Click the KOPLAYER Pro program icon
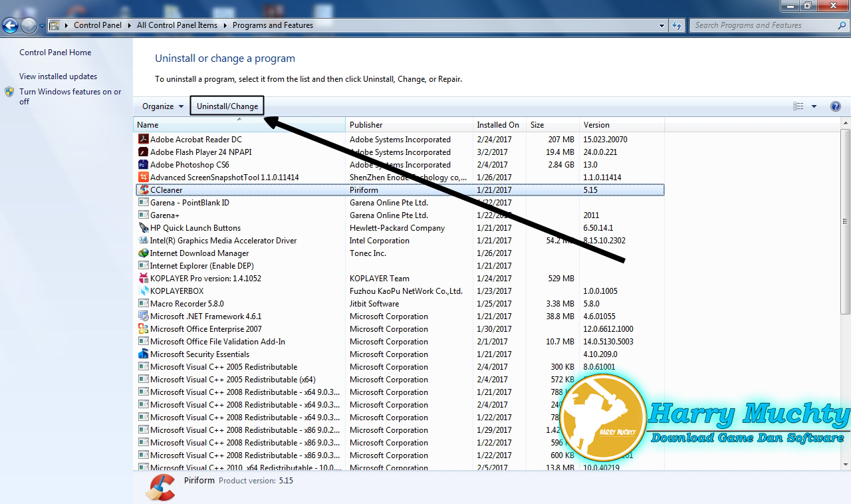This screenshot has width=851, height=504. (x=143, y=278)
